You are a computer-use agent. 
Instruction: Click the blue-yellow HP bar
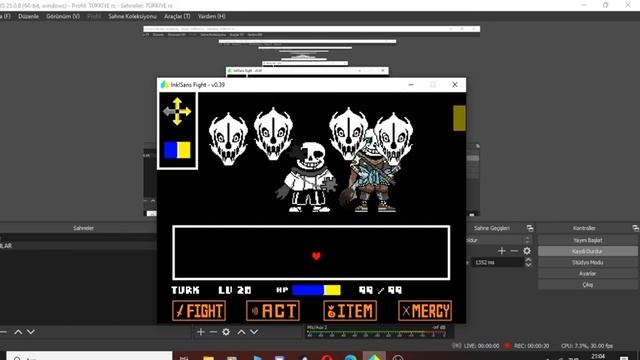[316, 290]
